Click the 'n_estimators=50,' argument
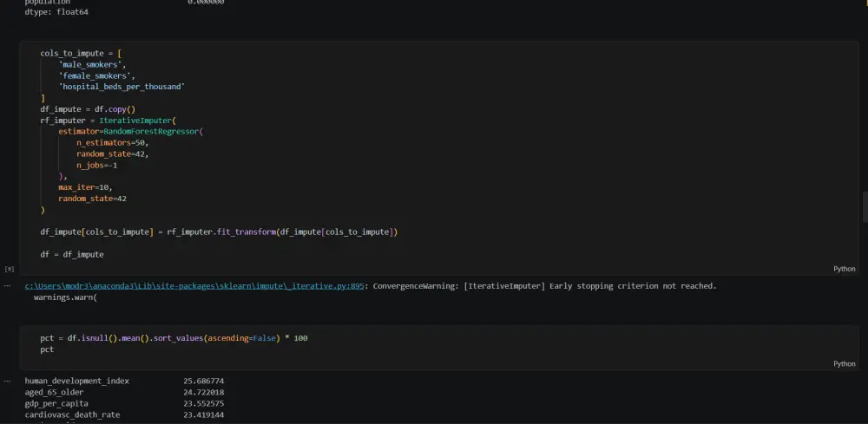 coord(112,142)
